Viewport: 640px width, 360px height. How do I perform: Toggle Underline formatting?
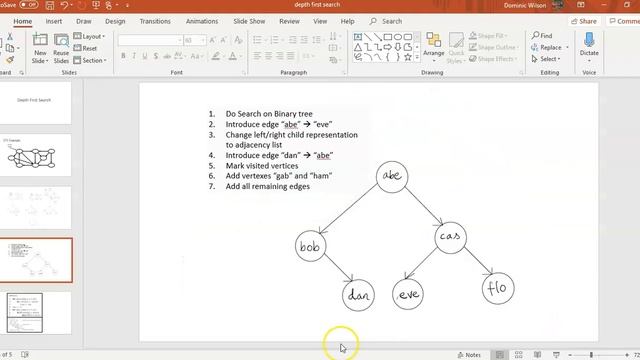pyautogui.click(x=145, y=56)
